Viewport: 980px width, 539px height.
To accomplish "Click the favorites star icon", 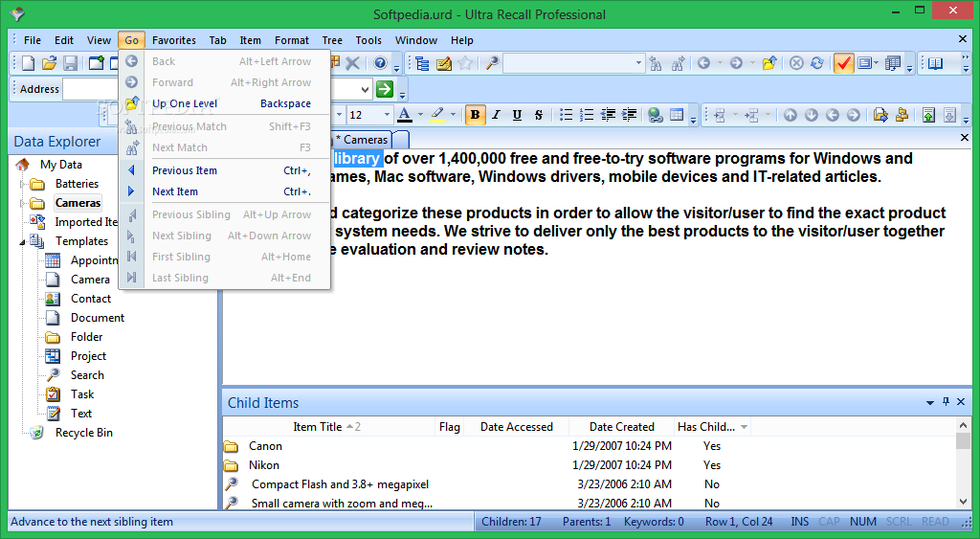I will [465, 63].
